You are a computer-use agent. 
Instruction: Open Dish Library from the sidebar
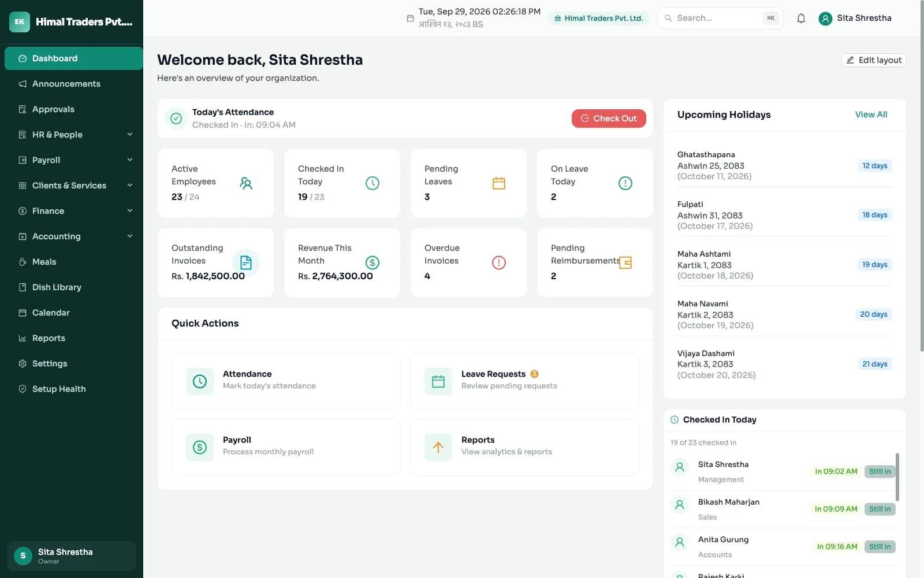pyautogui.click(x=74, y=287)
